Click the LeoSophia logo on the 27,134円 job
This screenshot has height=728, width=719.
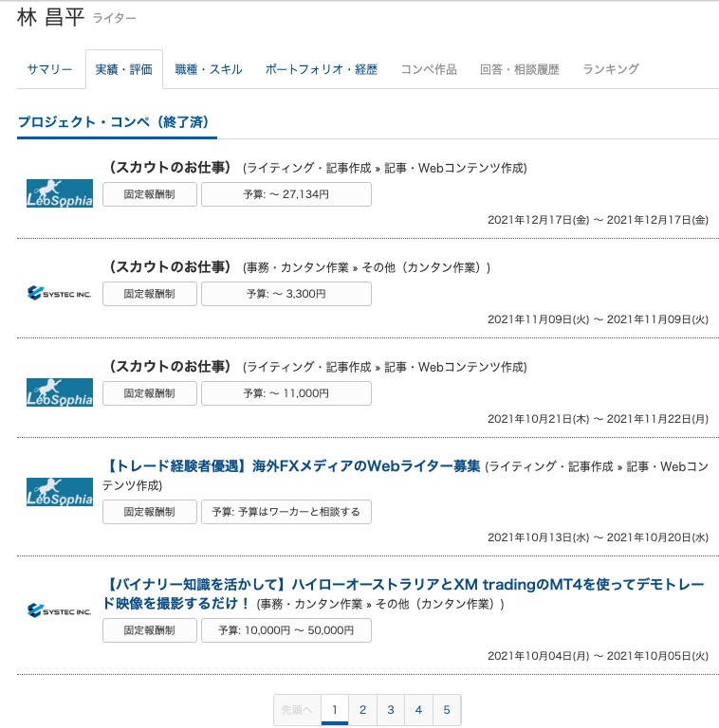[60, 193]
